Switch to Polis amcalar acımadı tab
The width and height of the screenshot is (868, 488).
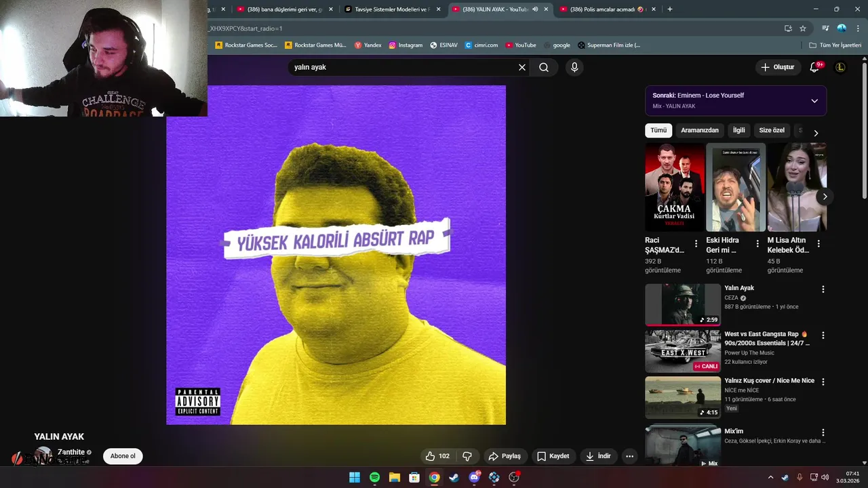coord(607,9)
